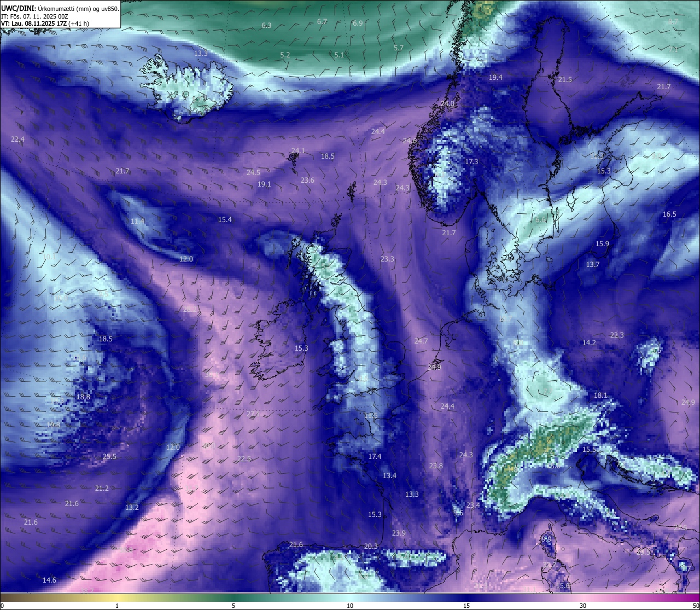The height and width of the screenshot is (610, 700).
Task: Click the 17.4 value over Brittany
Action: 375,457
